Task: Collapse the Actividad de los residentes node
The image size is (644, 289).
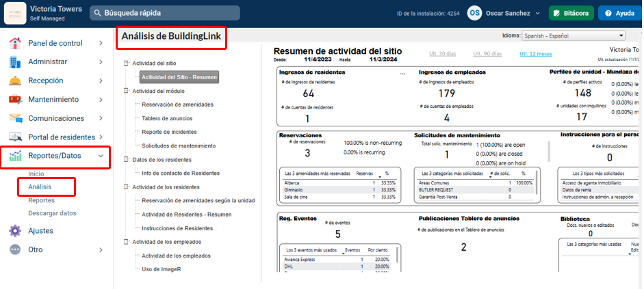Action: [x=126, y=187]
